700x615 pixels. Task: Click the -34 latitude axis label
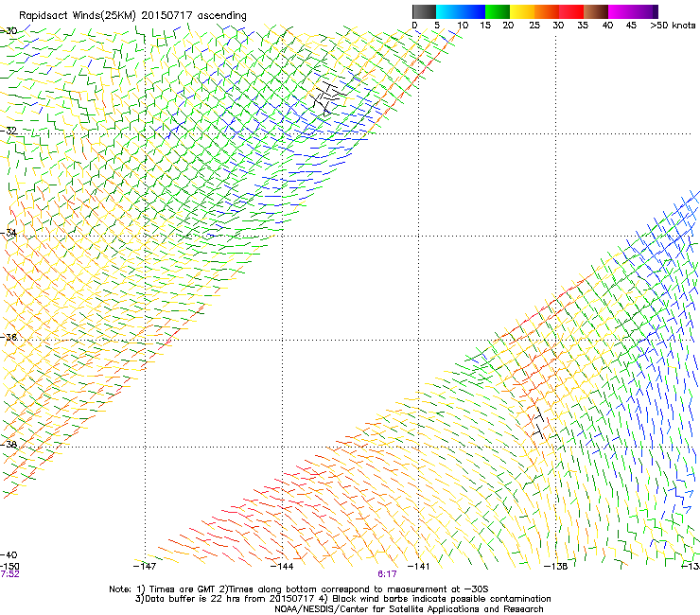click(x=9, y=233)
